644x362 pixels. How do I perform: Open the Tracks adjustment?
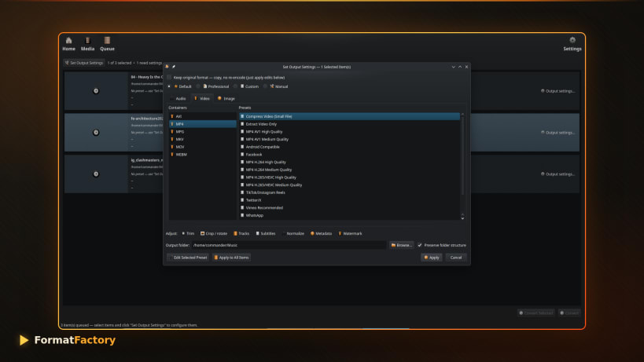pyautogui.click(x=241, y=234)
